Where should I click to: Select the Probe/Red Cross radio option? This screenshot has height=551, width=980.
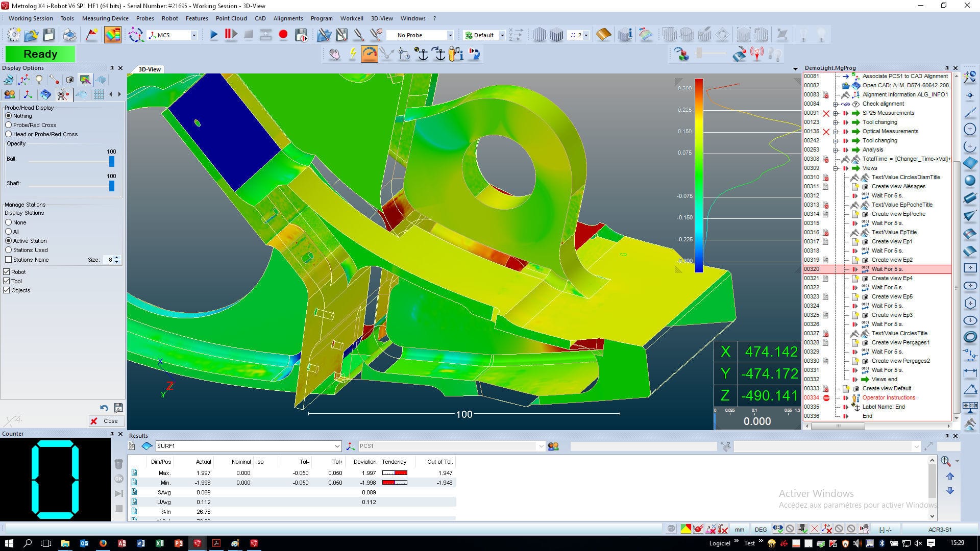(x=9, y=125)
